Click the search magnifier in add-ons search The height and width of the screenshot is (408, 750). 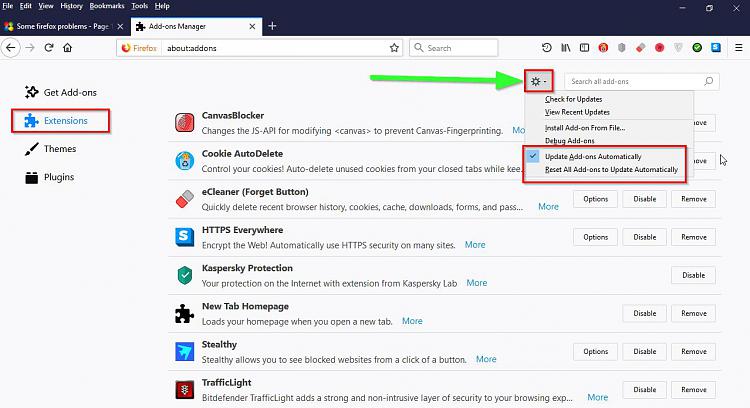[708, 81]
